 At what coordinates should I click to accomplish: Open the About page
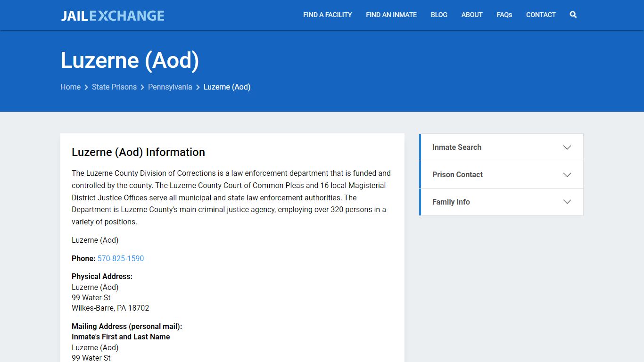(472, 15)
